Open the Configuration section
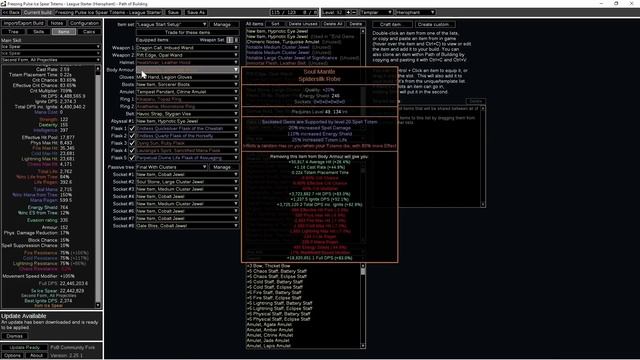 [x=84, y=23]
